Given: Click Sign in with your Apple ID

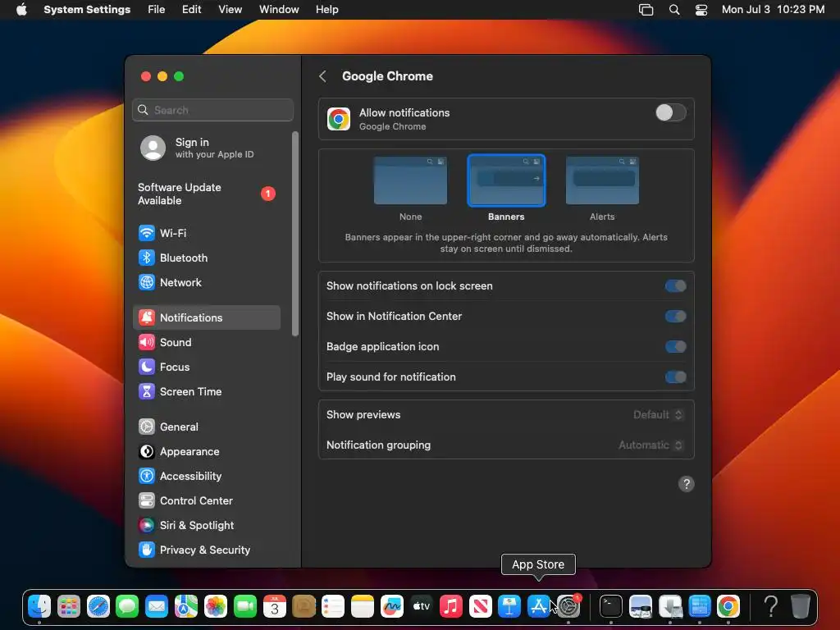Looking at the screenshot, I should (x=206, y=148).
